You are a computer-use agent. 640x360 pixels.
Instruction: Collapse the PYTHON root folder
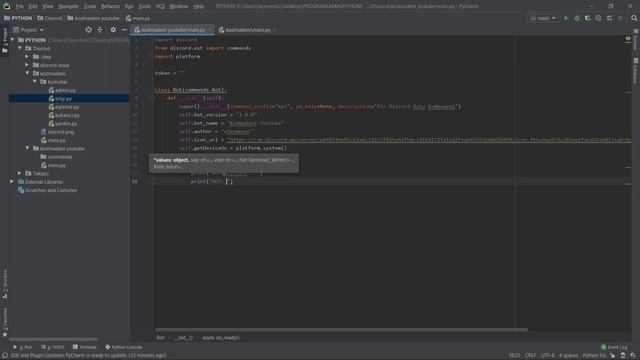point(13,40)
